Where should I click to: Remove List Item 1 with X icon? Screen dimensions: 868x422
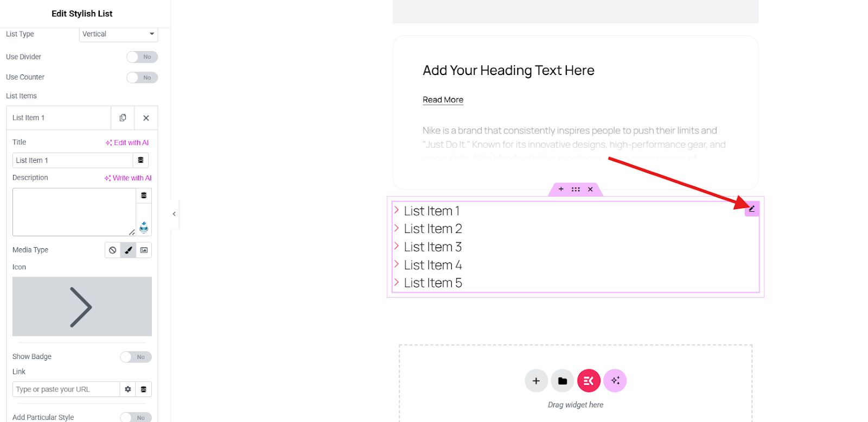[x=146, y=118]
